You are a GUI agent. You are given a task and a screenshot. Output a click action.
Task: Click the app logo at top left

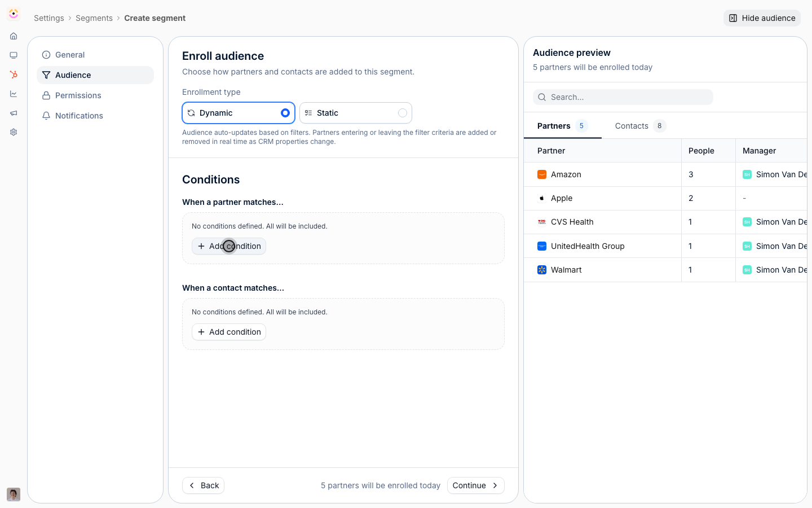pyautogui.click(x=14, y=14)
